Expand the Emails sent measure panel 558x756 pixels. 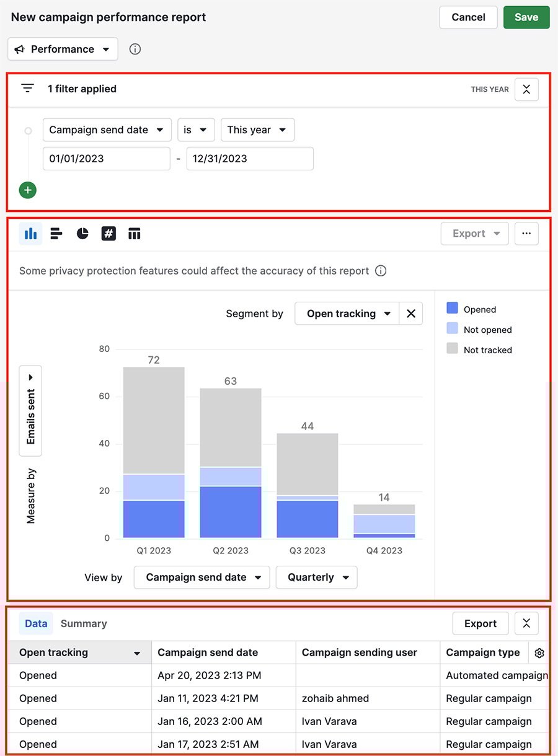[30, 376]
